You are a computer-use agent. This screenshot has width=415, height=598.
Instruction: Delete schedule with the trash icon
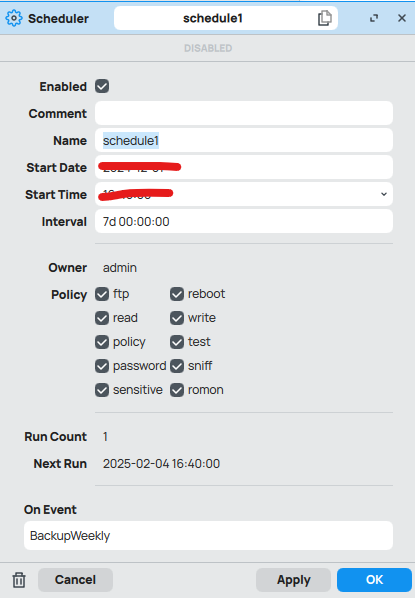tap(19, 580)
